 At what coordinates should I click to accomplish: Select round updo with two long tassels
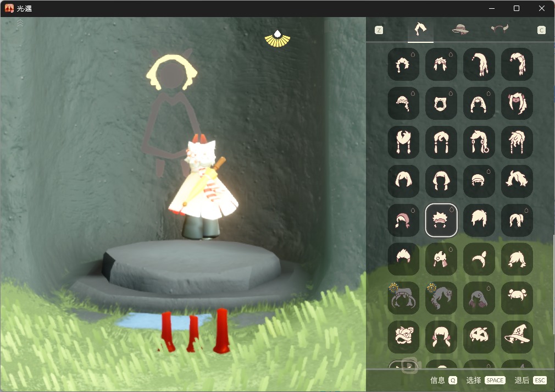(x=403, y=142)
